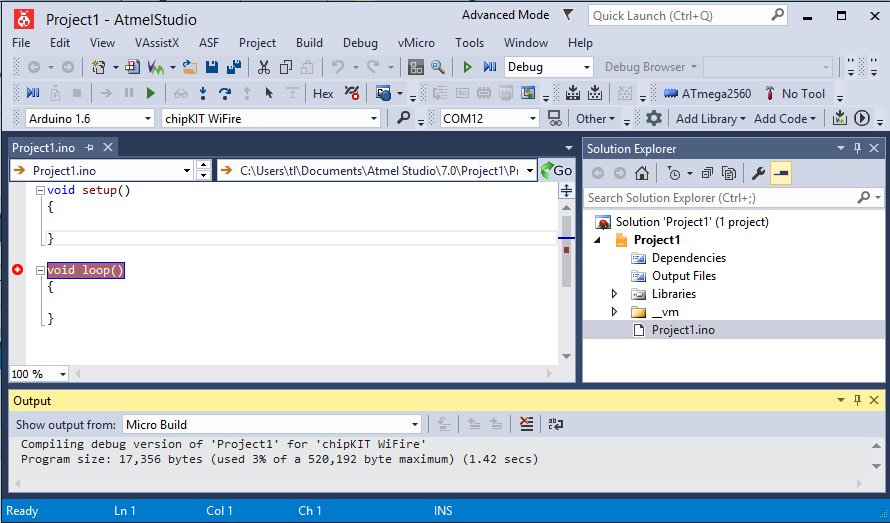Toggle Word Wrap in Output panel
Image resolution: width=890 pixels, height=523 pixels.
pos(556,424)
